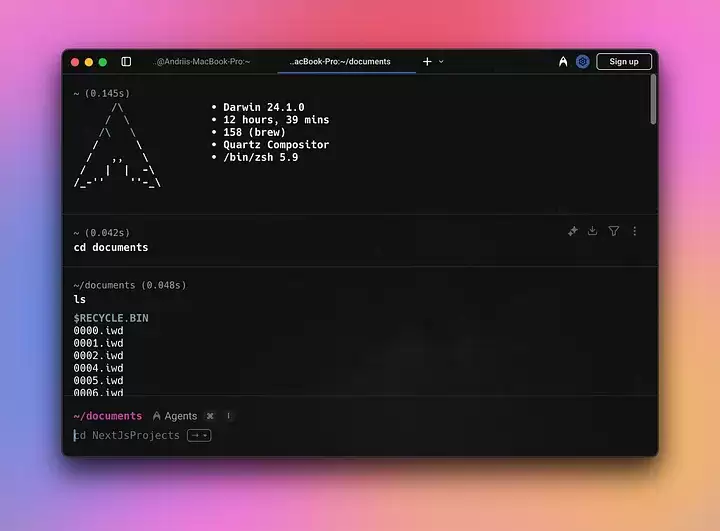Screen dimensions: 720x531
Task: Click the command key shortcut chip
Action: [210, 416]
